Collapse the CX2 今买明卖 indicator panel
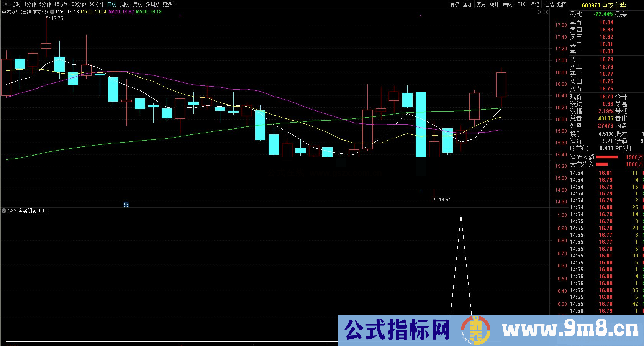 pyautogui.click(x=4, y=211)
